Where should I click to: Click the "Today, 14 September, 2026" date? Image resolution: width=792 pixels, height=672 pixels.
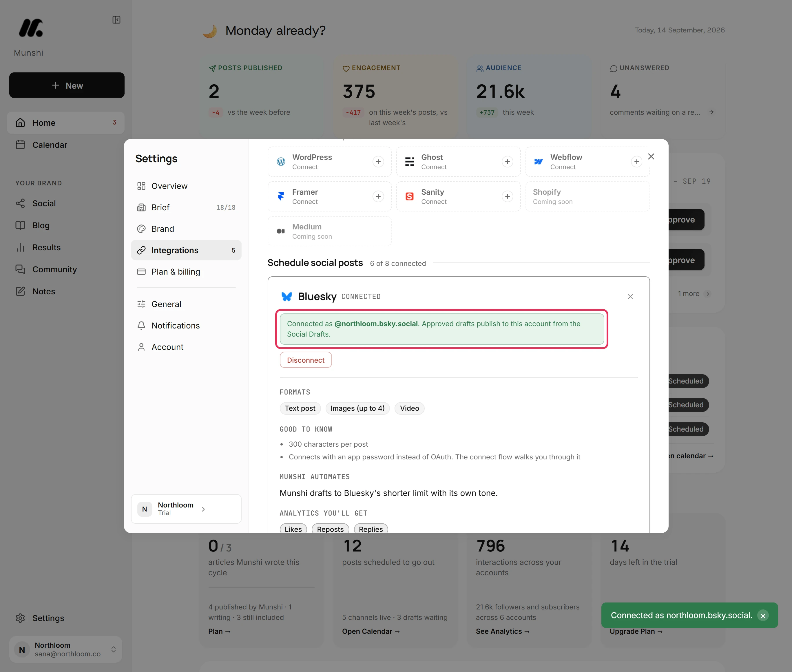(x=680, y=30)
